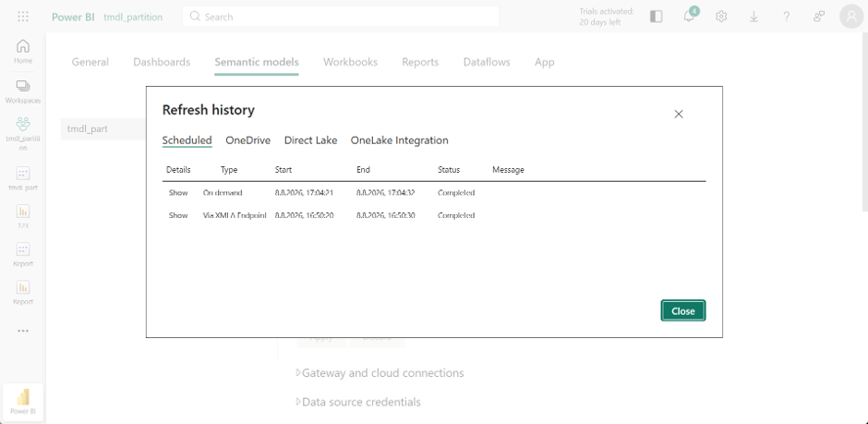868x424 pixels.
Task: Open the Help question mark menu
Action: click(x=786, y=17)
